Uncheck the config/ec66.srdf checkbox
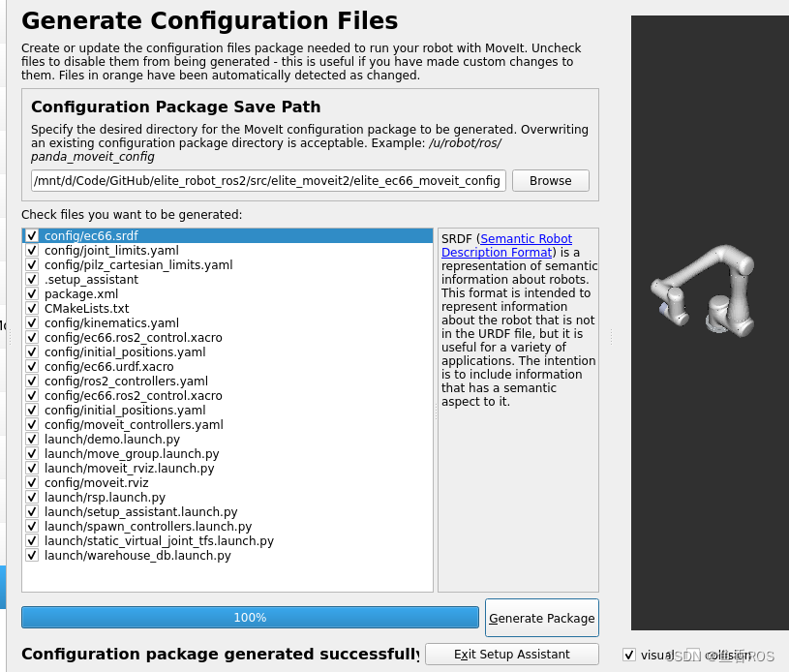The width and height of the screenshot is (789, 672). pos(32,235)
